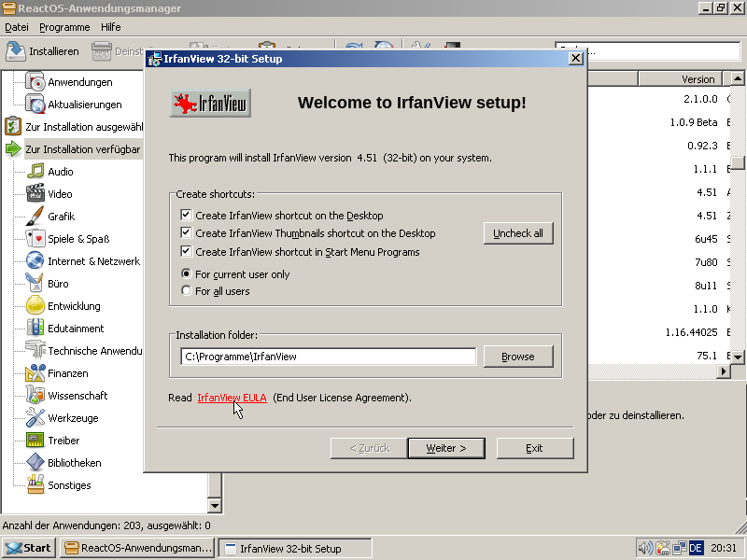Click list scrollbar up arrow in Anwendungsmanager
Screen dimensions: 747x560
[x=738, y=78]
